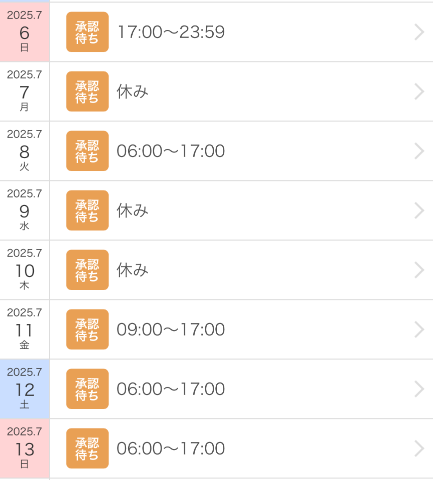The width and height of the screenshot is (433, 480).
Task: Select the 承認待ち badge on July 11
Action: click(87, 329)
